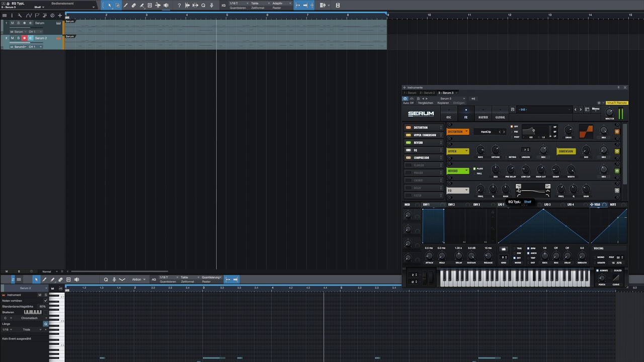Screen dimensions: 644x362
Task: Click the IQ quantize icon in top toolbar
Action: click(x=223, y=5)
